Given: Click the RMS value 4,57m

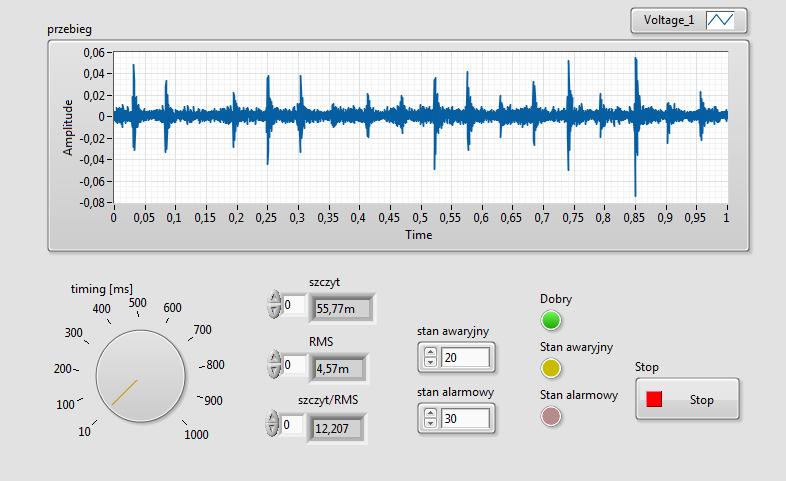Looking at the screenshot, I should click(338, 368).
